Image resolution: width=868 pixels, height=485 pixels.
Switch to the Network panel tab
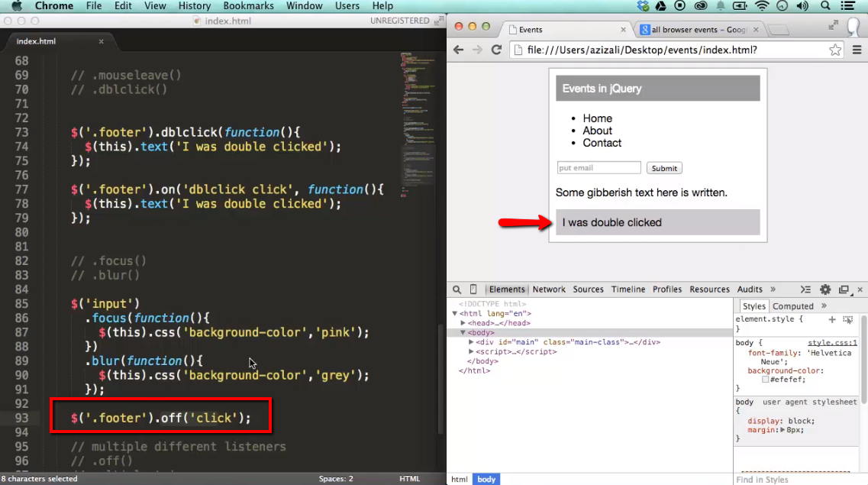[x=549, y=289]
